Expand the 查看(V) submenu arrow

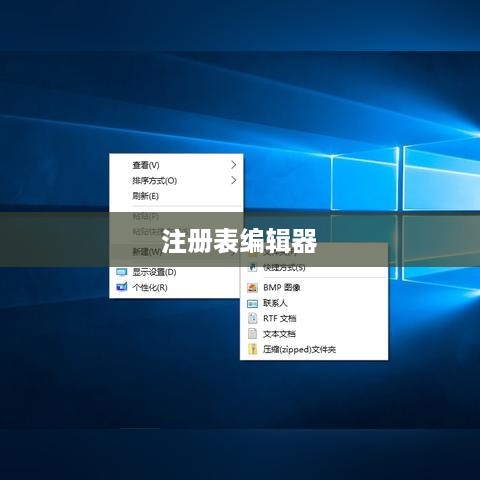234,165
